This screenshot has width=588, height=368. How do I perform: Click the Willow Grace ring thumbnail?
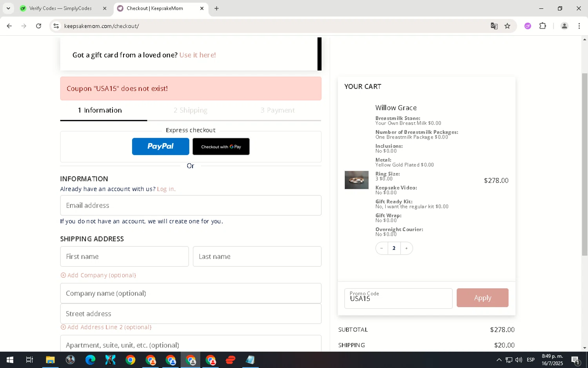pos(356,180)
